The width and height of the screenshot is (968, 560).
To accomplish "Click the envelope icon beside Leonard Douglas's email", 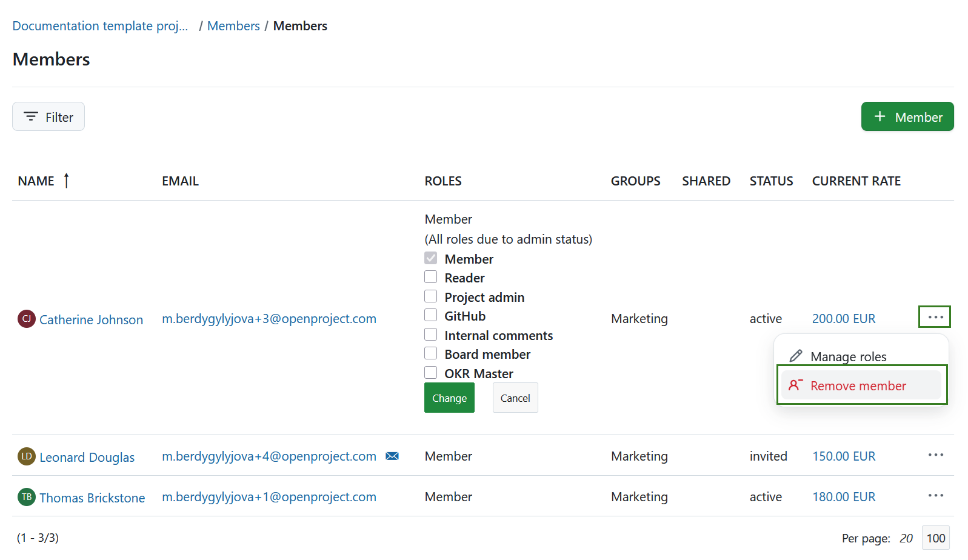I will [x=392, y=456].
